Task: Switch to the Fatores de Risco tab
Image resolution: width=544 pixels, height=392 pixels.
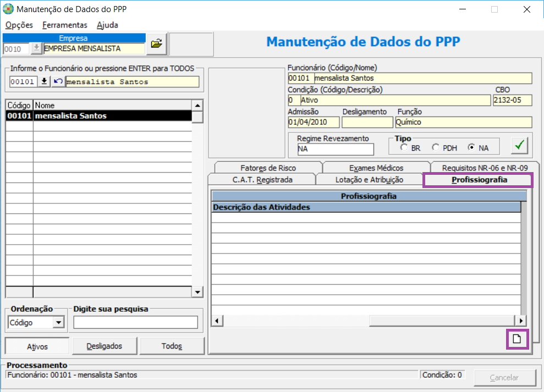Action: [x=268, y=168]
